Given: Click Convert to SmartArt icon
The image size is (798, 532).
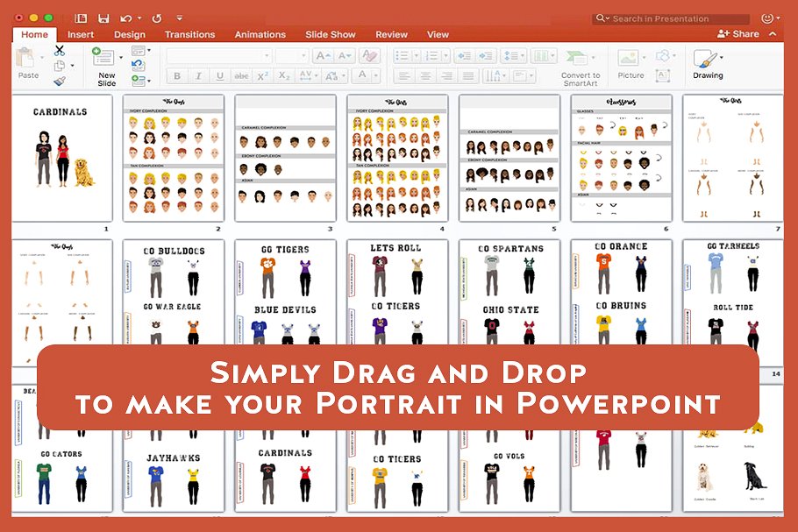Looking at the screenshot, I should 580,59.
